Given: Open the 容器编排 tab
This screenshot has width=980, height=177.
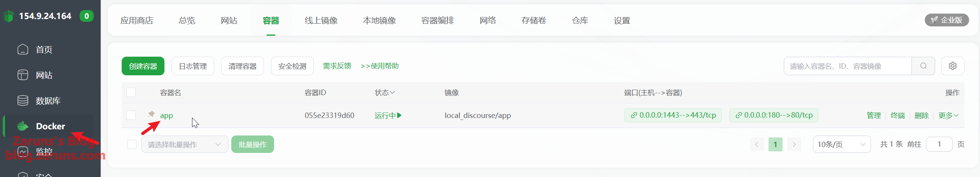Looking at the screenshot, I should tap(437, 21).
